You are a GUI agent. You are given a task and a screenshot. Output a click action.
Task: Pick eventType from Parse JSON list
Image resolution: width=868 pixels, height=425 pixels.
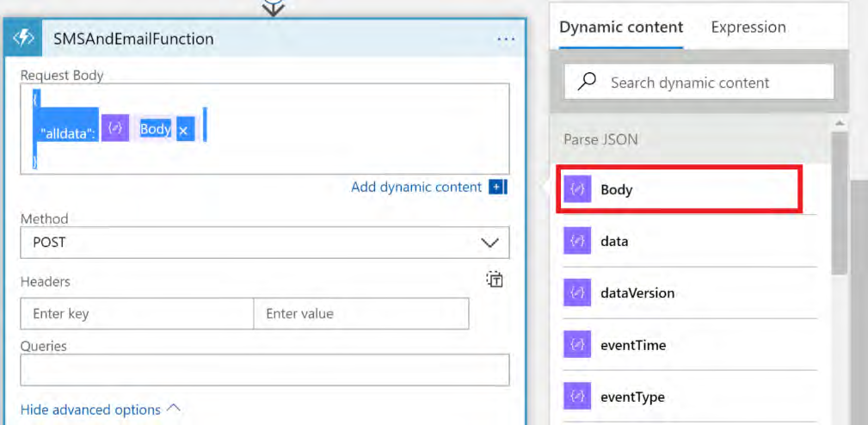632,397
